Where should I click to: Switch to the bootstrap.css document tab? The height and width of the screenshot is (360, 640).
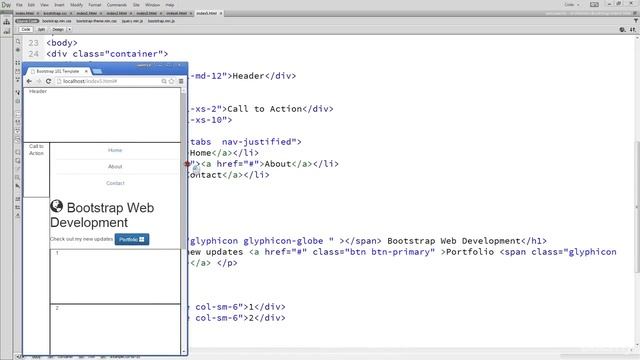coord(55,13)
